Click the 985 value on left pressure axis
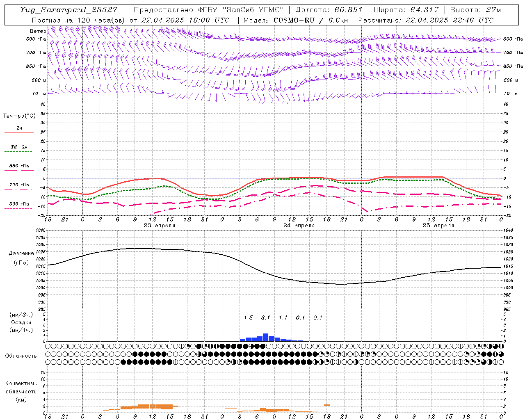Screen dimensions: 525x420 [x=42, y=309]
